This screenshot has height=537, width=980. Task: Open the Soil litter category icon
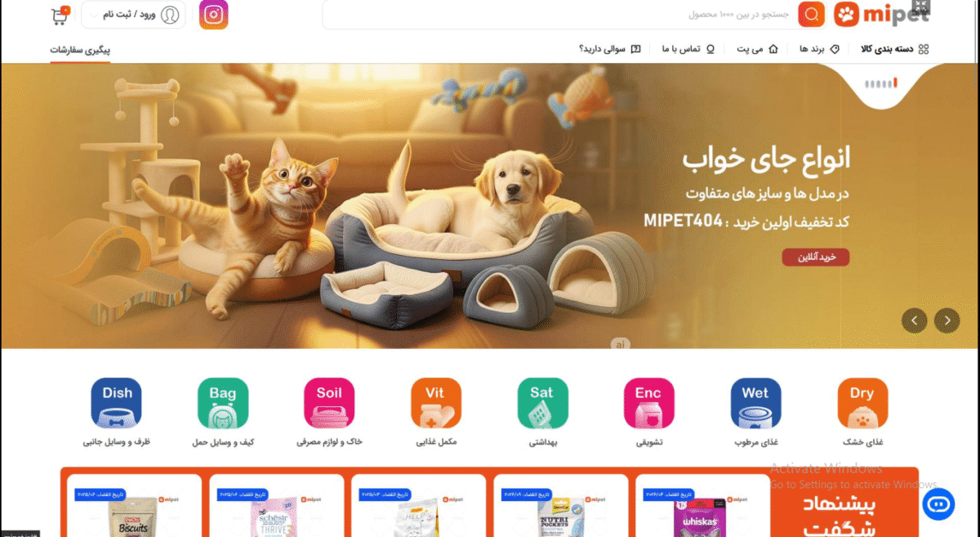click(329, 403)
